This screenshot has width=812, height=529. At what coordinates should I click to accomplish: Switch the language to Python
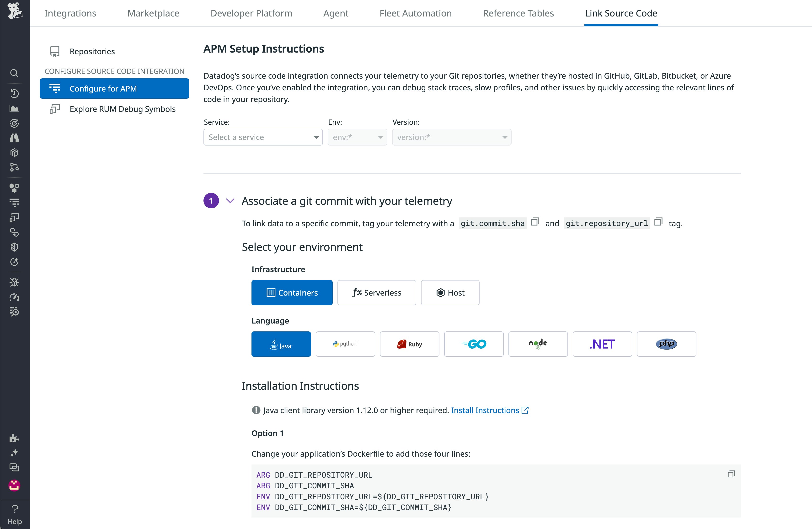click(345, 344)
